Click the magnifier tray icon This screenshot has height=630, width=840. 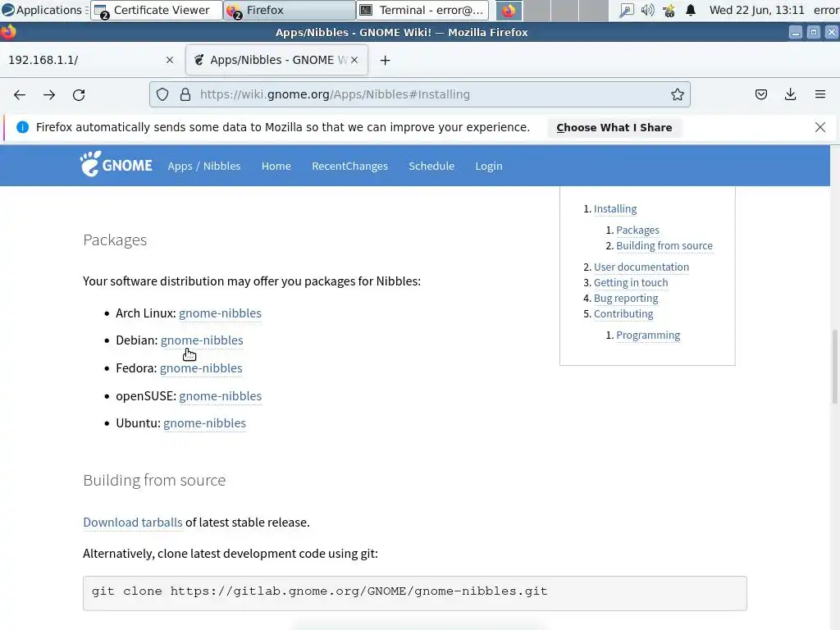(626, 10)
